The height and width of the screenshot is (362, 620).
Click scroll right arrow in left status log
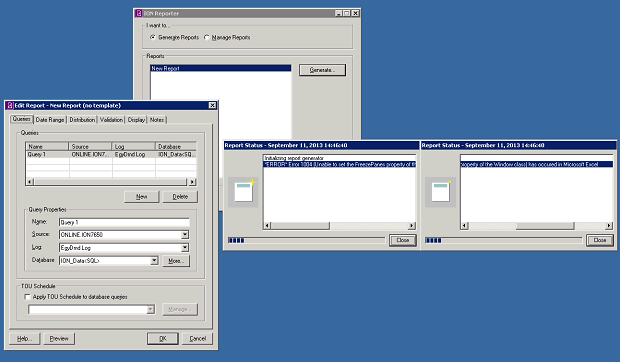412,226
